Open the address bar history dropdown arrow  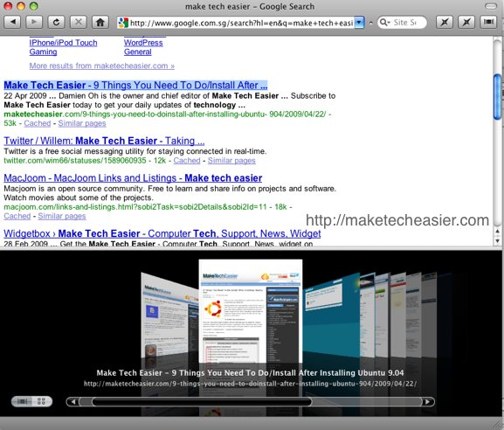(x=359, y=23)
